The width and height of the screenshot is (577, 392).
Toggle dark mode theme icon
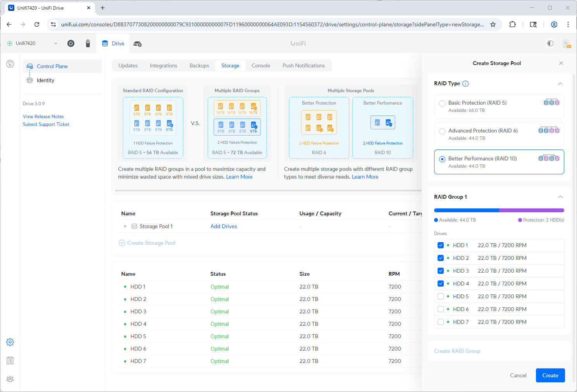click(550, 43)
